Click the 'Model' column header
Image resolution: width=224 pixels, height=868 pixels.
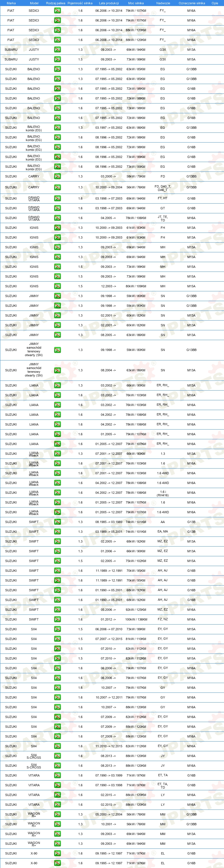tap(34, 3)
